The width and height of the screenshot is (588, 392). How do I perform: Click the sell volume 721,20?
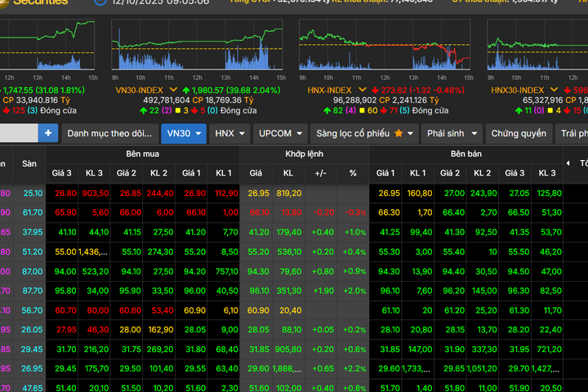549,350
